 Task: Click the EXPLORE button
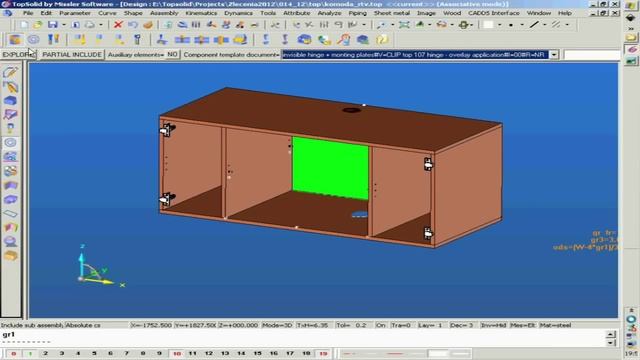18,54
